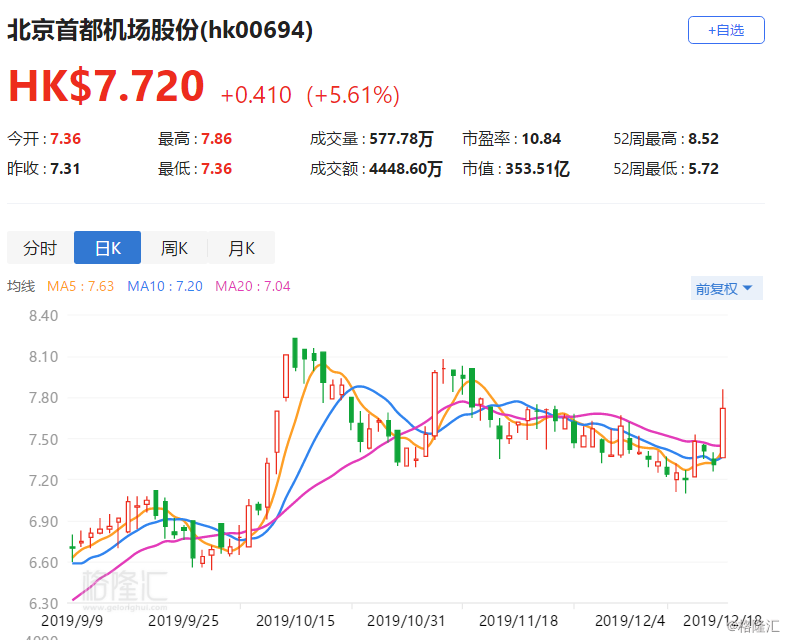Click the MA10 : 7.20 indicator label
This screenshot has height=640, width=787.
[165, 286]
